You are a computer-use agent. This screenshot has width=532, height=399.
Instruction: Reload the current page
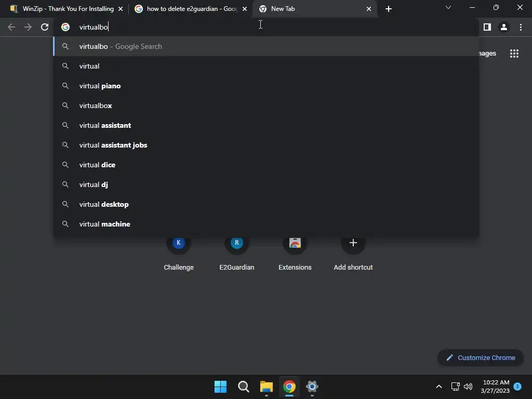pyautogui.click(x=45, y=27)
